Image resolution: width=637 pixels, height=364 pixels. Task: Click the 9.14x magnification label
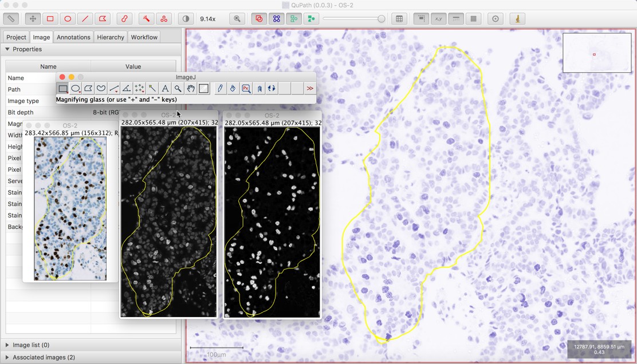207,19
